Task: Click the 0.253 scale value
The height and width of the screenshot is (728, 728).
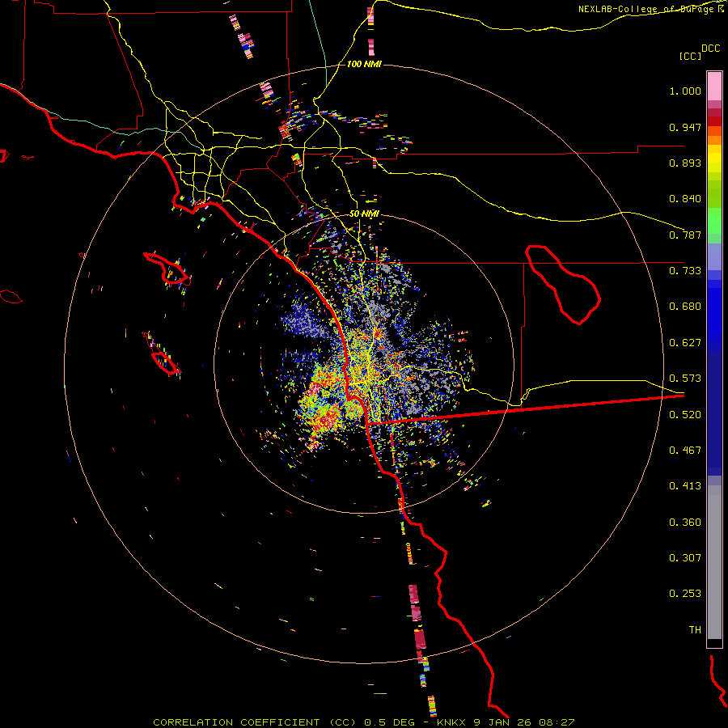Action: [685, 594]
